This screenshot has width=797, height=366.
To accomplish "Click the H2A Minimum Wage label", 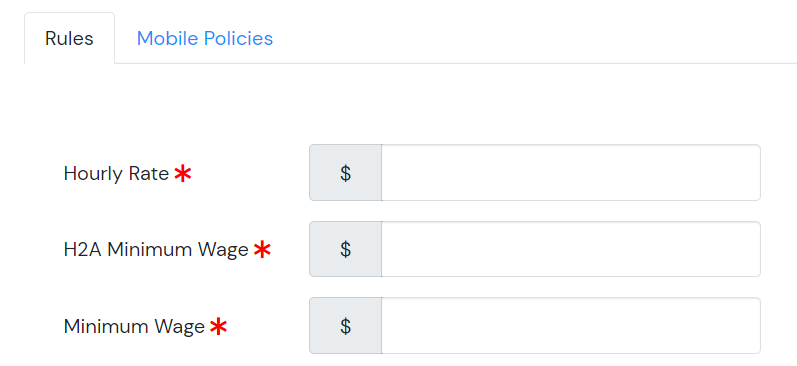I will point(156,250).
